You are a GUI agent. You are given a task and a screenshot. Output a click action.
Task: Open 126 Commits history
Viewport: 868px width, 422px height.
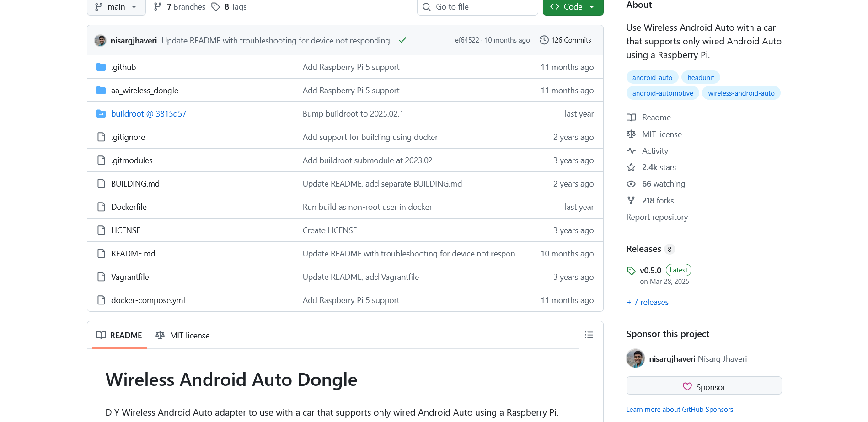click(x=565, y=40)
